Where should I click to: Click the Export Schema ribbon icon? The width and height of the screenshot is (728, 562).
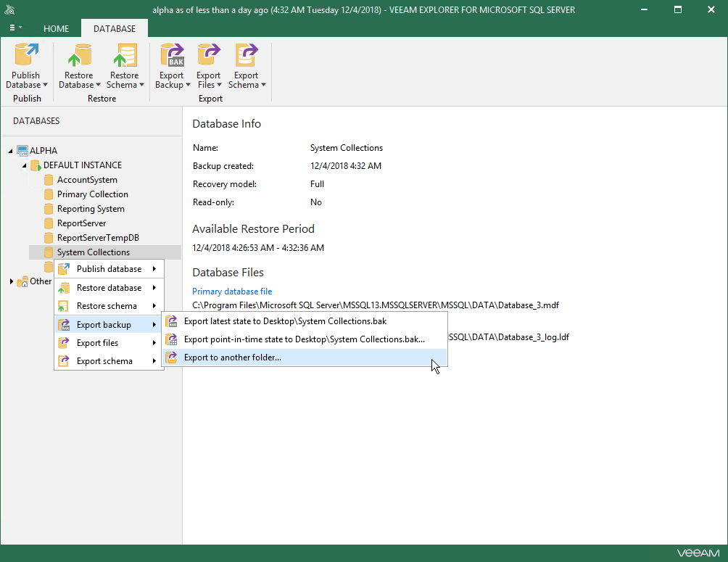pos(246,55)
